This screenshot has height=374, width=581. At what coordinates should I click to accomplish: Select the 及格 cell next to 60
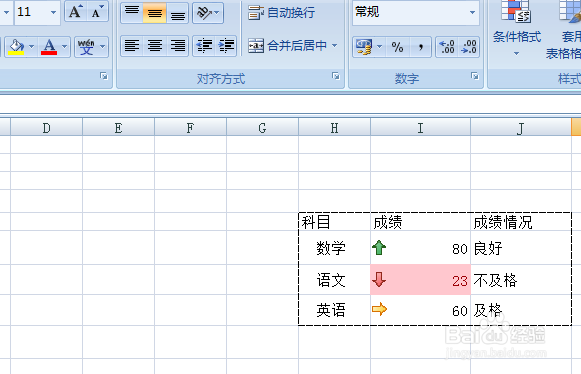point(521,310)
